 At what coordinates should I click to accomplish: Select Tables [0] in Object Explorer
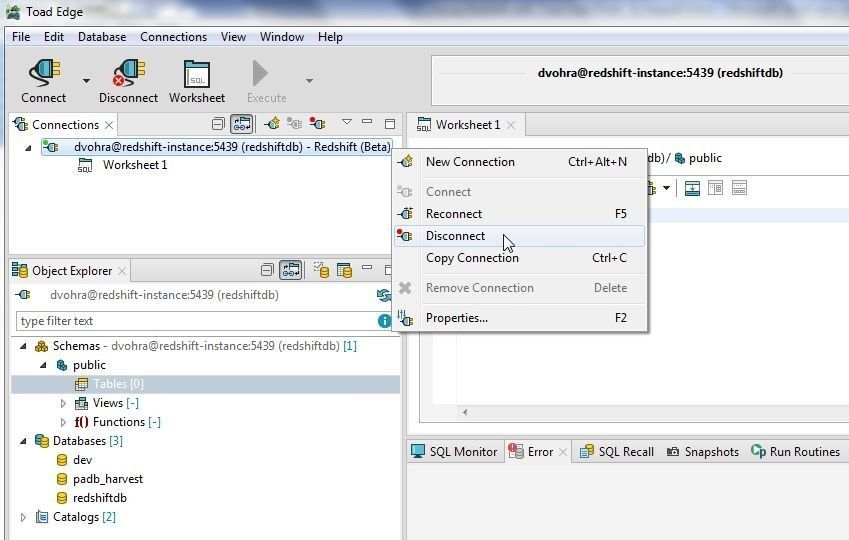point(206,384)
